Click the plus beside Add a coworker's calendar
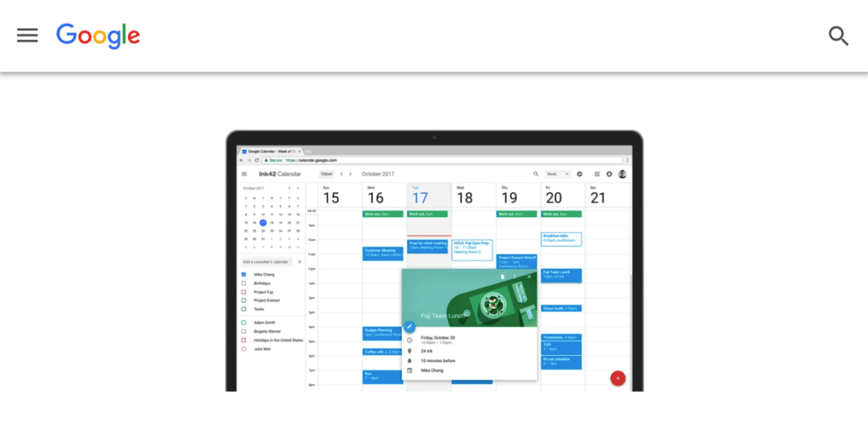Image resolution: width=868 pixels, height=440 pixels. pos(299,262)
